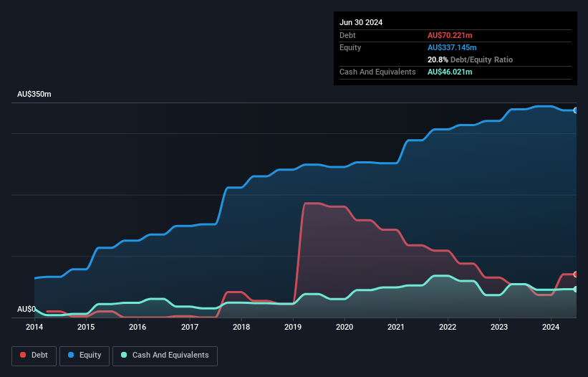The image size is (588, 377).
Task: Click the 20.8% Debt/Equity Ratio text
Action: 470,59
